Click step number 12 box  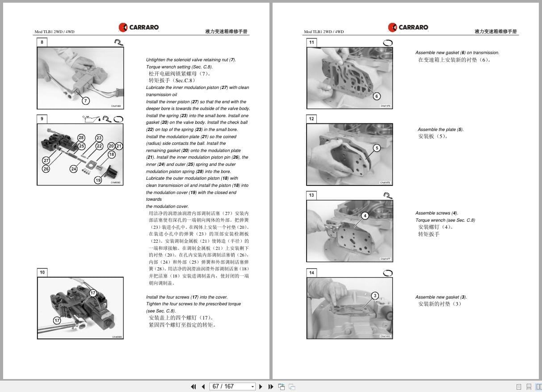point(311,118)
